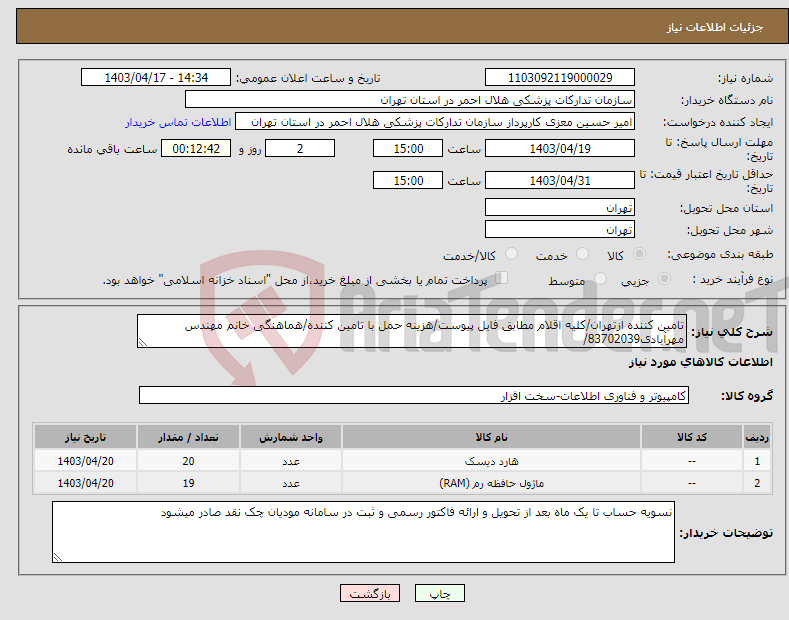Image resolution: width=789 pixels, height=620 pixels.
Task: Click the شرح کلی نیاز description textarea
Action: pos(412,331)
